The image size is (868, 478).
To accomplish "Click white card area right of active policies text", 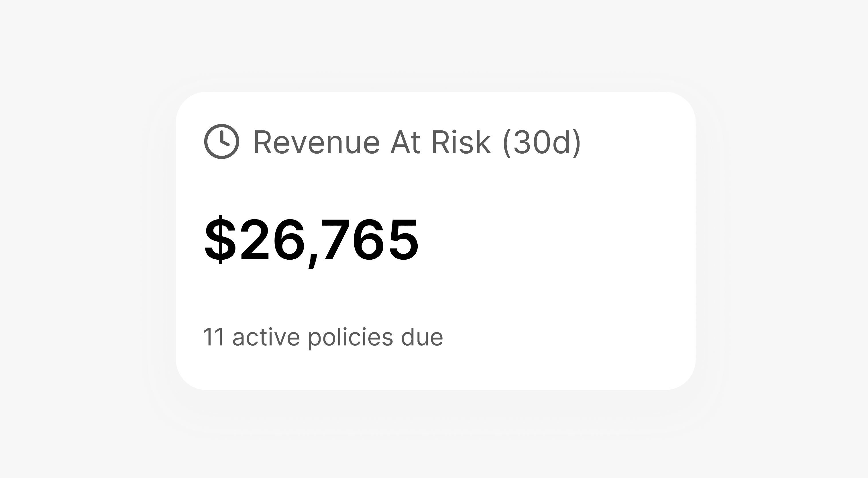I will pos(573,337).
